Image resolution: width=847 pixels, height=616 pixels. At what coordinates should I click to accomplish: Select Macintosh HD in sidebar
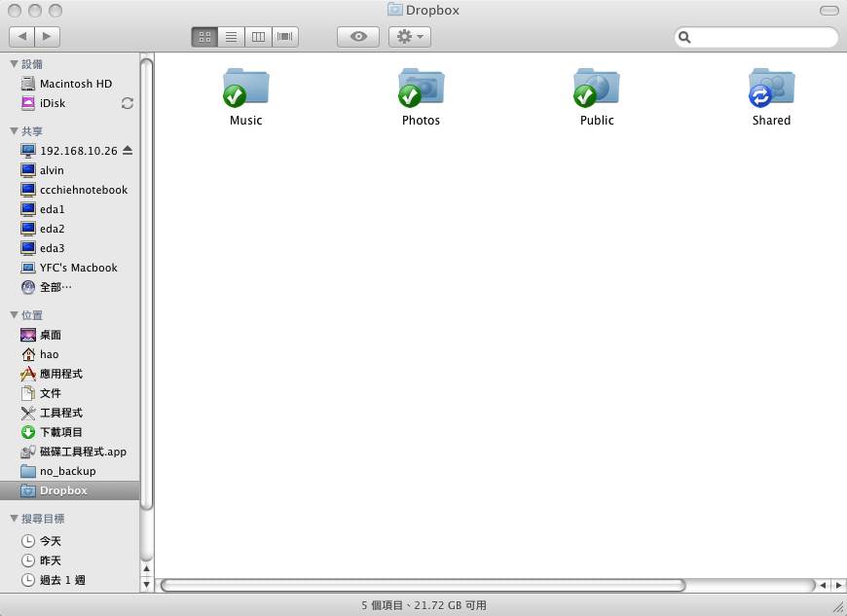pos(70,84)
